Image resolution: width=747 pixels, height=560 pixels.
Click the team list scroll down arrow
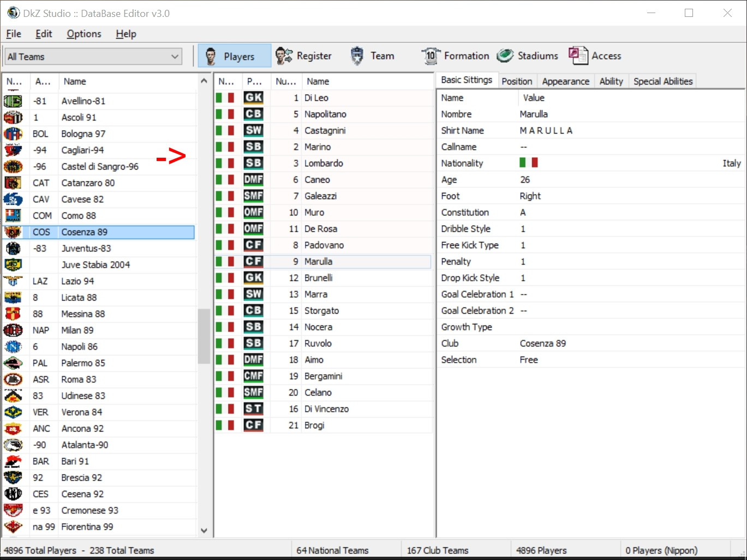(x=204, y=530)
